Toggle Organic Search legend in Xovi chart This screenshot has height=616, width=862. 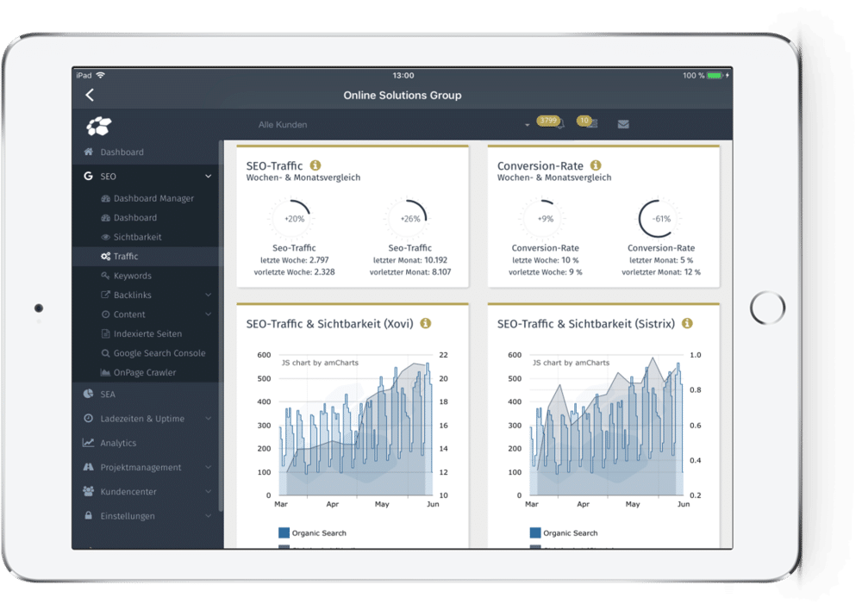pyautogui.click(x=312, y=533)
